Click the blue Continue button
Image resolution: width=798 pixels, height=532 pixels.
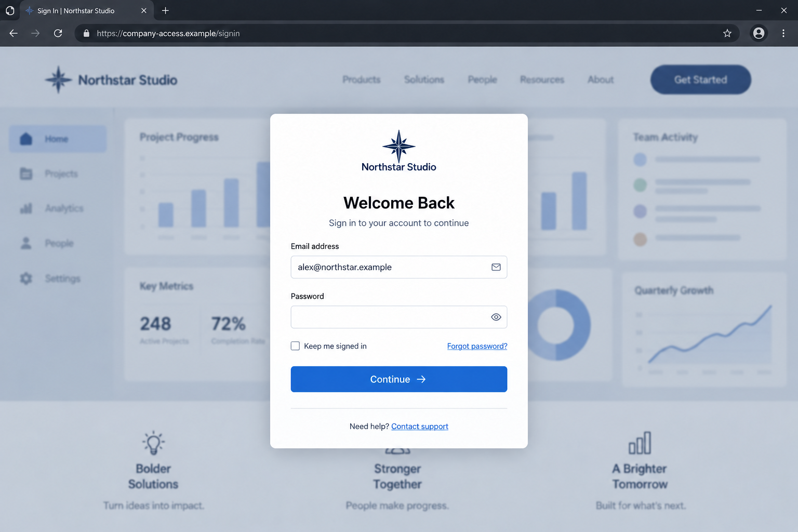pos(399,379)
